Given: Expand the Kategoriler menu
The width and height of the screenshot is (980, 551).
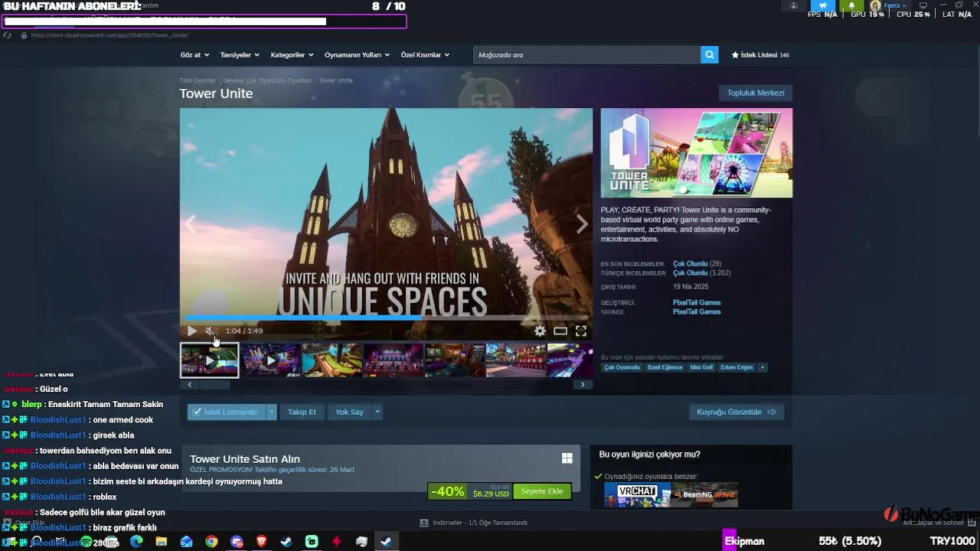Looking at the screenshot, I should point(292,55).
